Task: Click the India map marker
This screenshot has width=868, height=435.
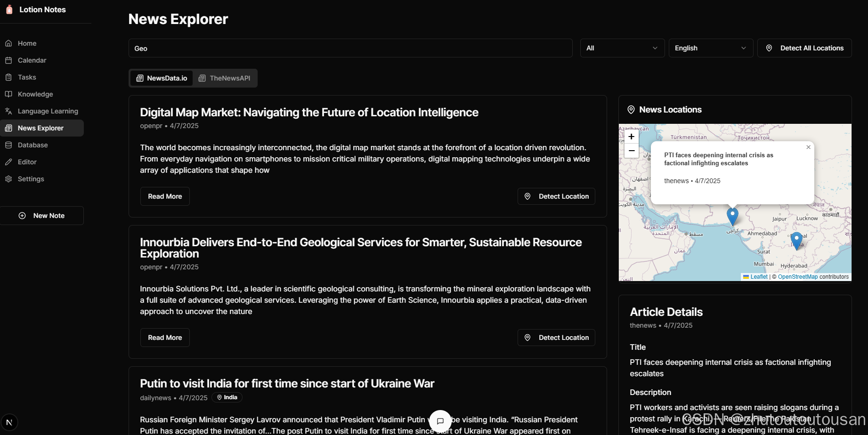Action: point(796,241)
